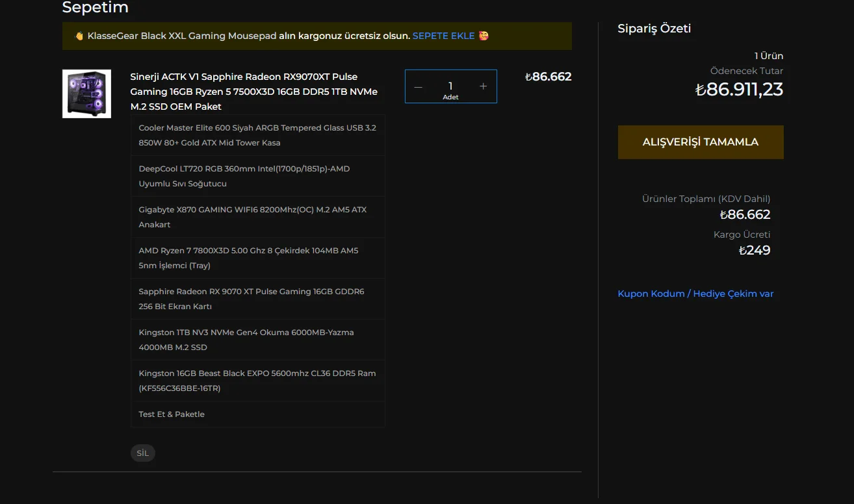Increase quantity with the plus icon
The width and height of the screenshot is (854, 504).
tap(483, 86)
